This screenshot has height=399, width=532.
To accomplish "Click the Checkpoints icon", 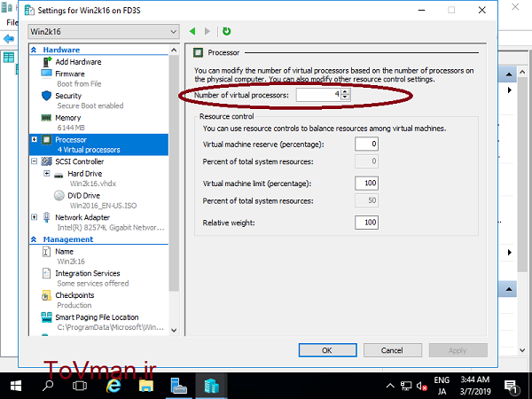I will 46,295.
